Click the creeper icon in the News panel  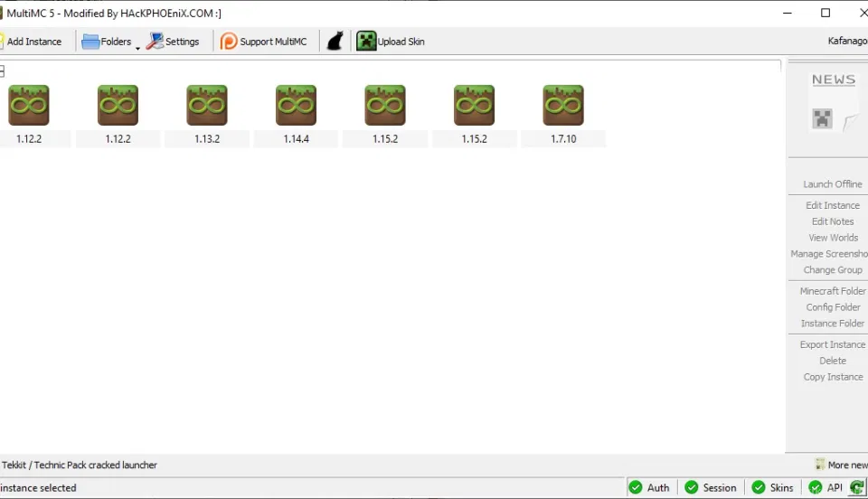(822, 118)
